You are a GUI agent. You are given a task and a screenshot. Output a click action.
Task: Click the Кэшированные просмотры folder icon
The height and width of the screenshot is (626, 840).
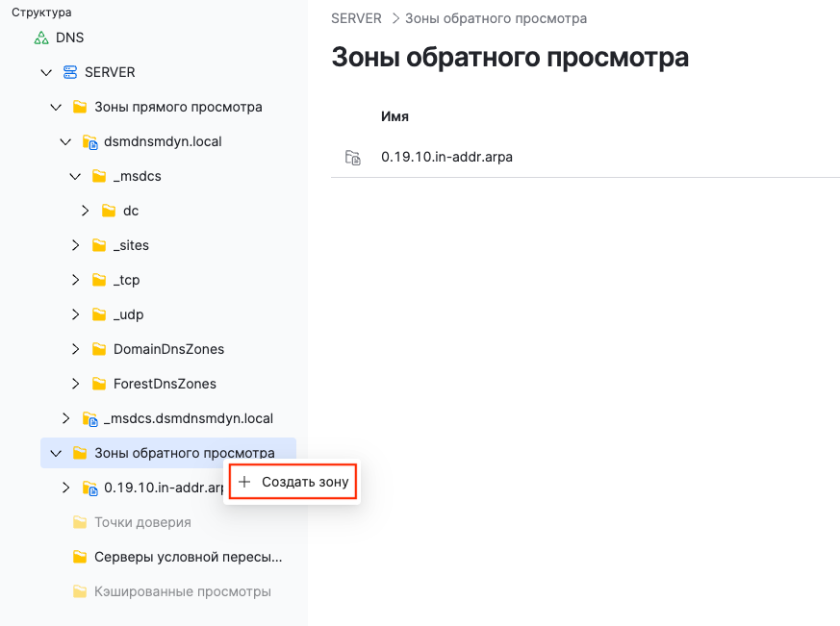80,591
